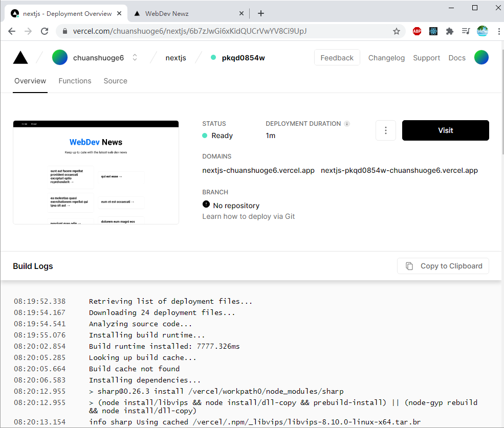Go forward in browser history
Image resolution: width=504 pixels, height=428 pixels.
pos(28,31)
